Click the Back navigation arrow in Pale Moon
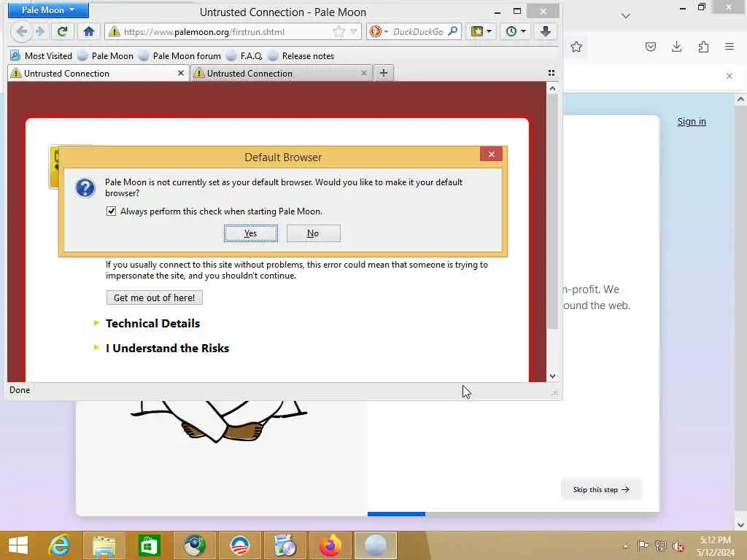Viewport: 747px width, 560px height. [21, 31]
